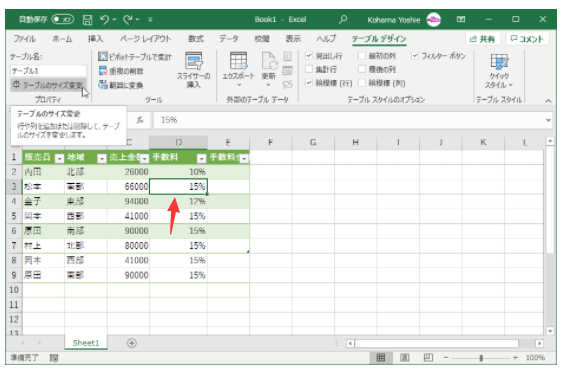Image resolution: width=562 pixels, height=369 pixels.
Task: Select cell containing 94000
Action: click(128, 201)
